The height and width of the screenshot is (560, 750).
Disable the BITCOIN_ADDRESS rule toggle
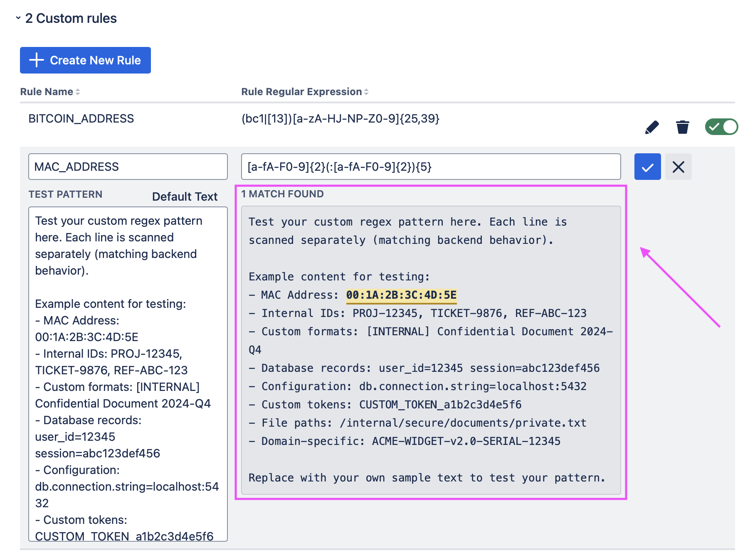point(721,127)
